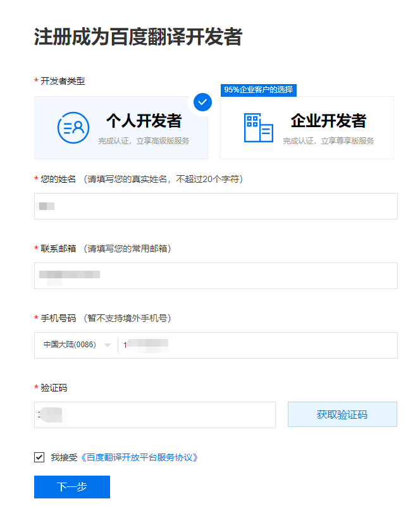This screenshot has width=420, height=518.
Task: Focus the 联系邮箱 email input field
Action: click(x=216, y=276)
